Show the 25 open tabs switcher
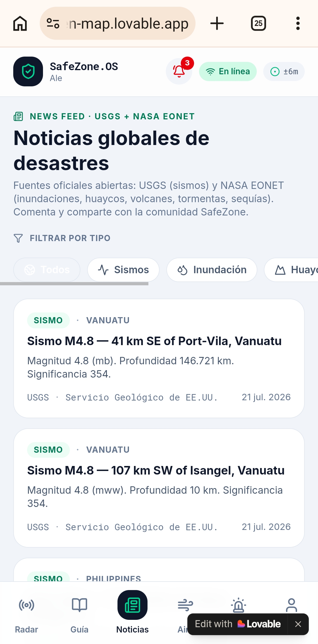 [259, 23]
